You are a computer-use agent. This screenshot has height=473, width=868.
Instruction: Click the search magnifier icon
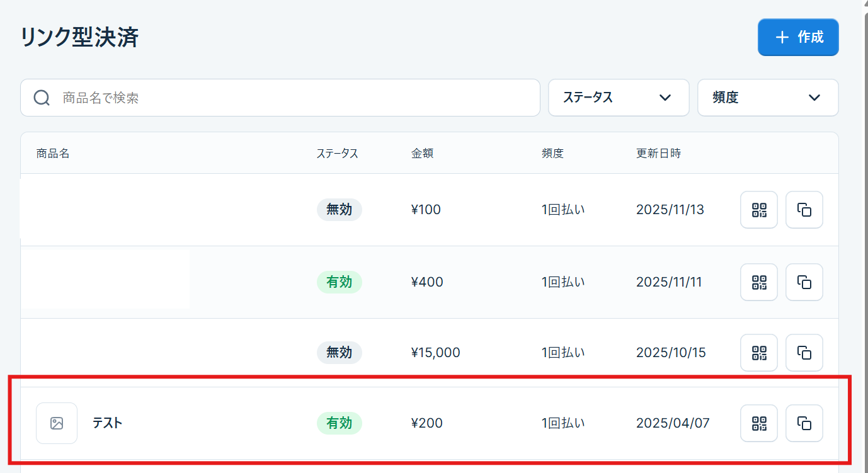point(42,98)
